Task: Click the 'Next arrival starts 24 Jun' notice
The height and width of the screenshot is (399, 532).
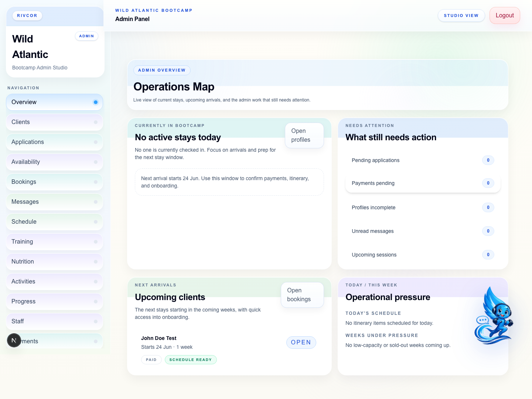Action: (229, 182)
